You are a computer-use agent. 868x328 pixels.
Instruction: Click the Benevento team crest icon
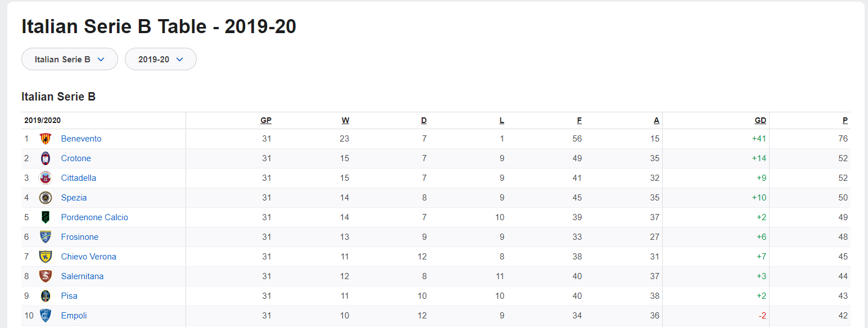pos(46,139)
